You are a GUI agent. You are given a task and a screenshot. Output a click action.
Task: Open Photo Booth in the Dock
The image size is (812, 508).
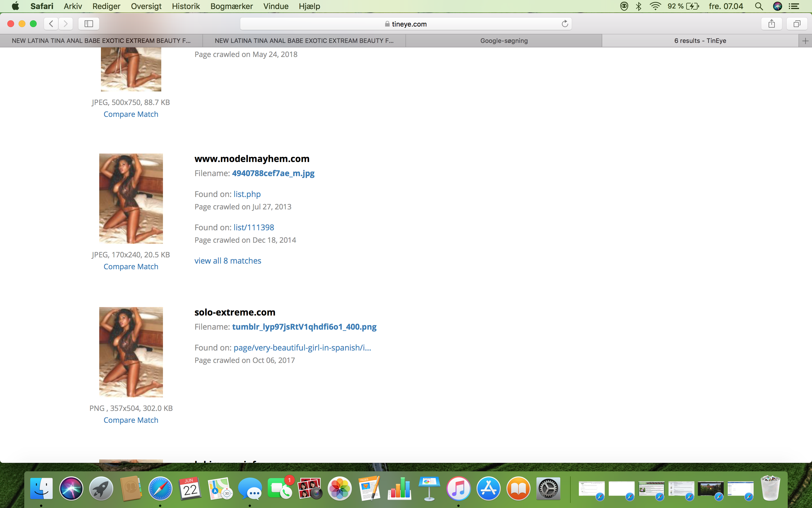click(310, 489)
